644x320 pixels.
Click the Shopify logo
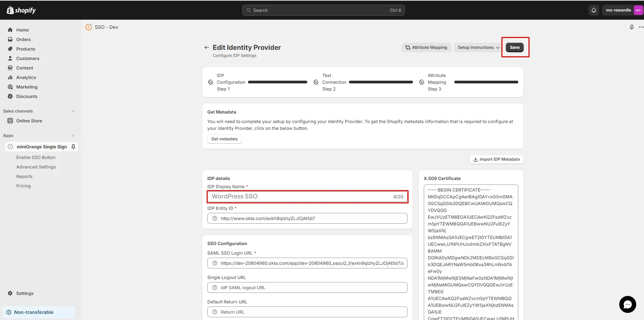tap(21, 10)
